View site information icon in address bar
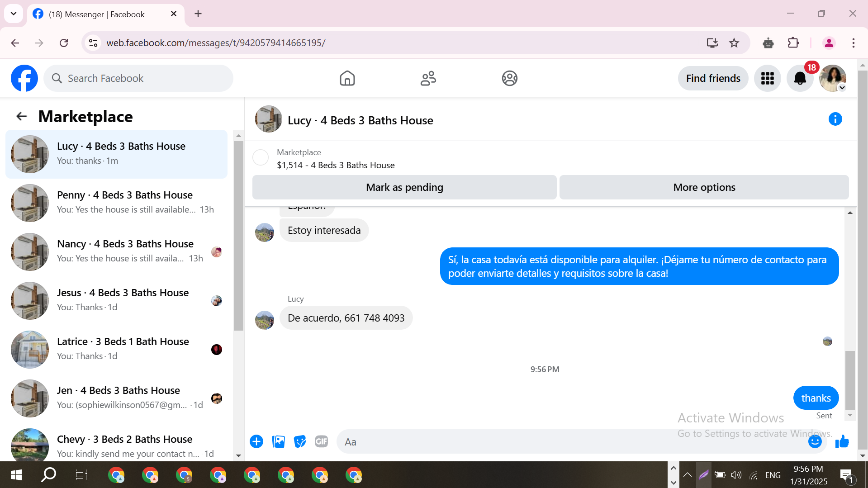 [x=93, y=43]
